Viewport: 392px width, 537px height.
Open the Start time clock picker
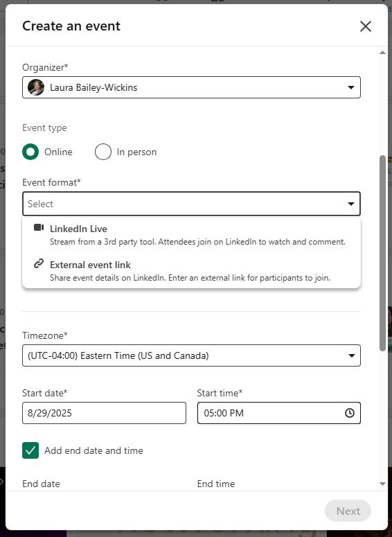[x=350, y=413]
